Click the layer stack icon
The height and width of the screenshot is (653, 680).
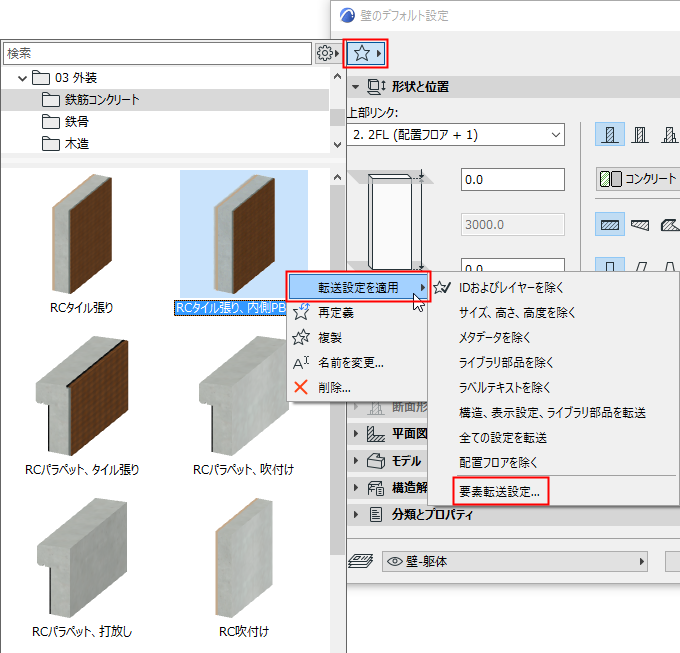tap(361, 561)
